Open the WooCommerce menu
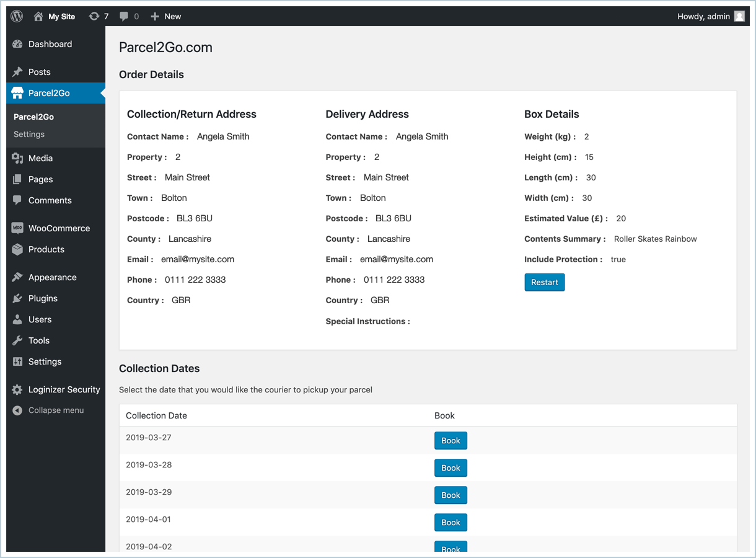 pyautogui.click(x=59, y=228)
